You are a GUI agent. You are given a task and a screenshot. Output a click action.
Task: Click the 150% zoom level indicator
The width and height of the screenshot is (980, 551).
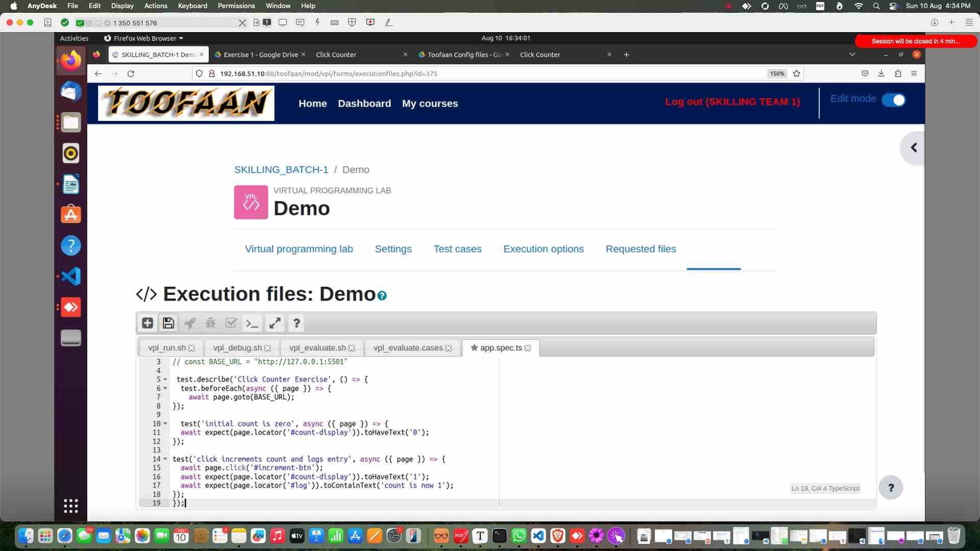point(777,73)
